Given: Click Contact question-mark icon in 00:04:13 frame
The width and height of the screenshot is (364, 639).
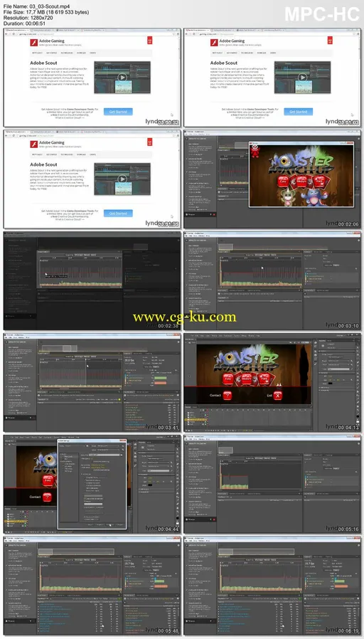Looking at the screenshot, I should coord(227,396).
